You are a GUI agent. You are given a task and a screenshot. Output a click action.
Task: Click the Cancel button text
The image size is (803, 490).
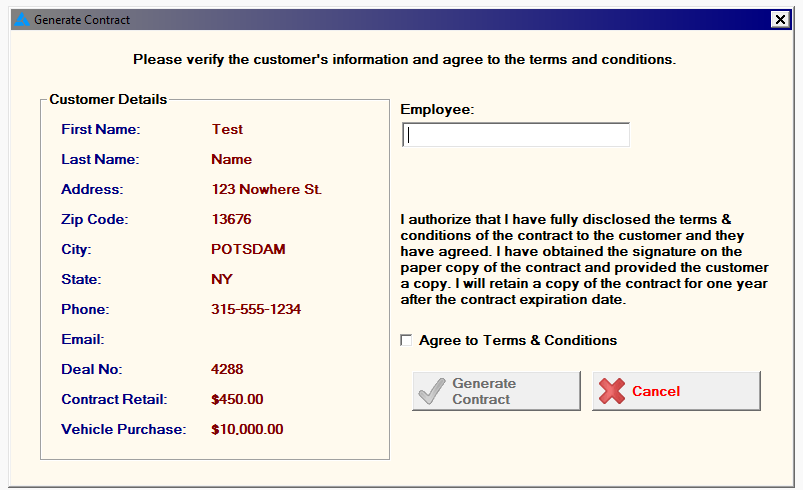pos(656,391)
